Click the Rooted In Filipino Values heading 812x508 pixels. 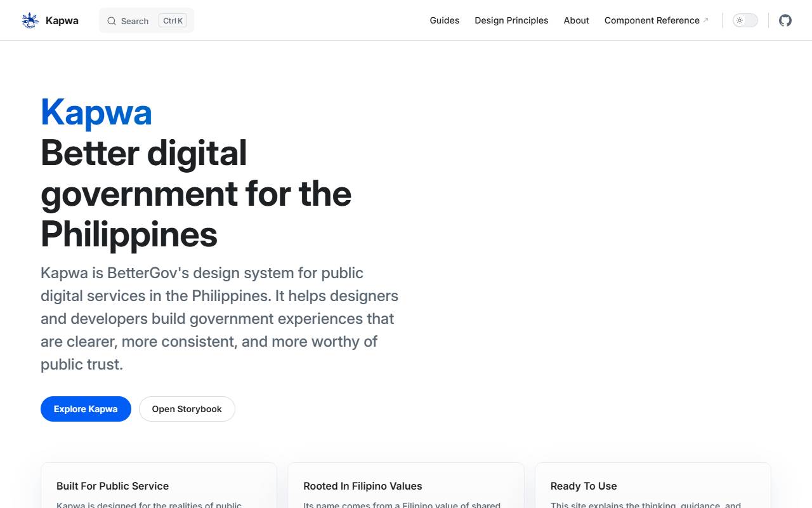(x=363, y=486)
